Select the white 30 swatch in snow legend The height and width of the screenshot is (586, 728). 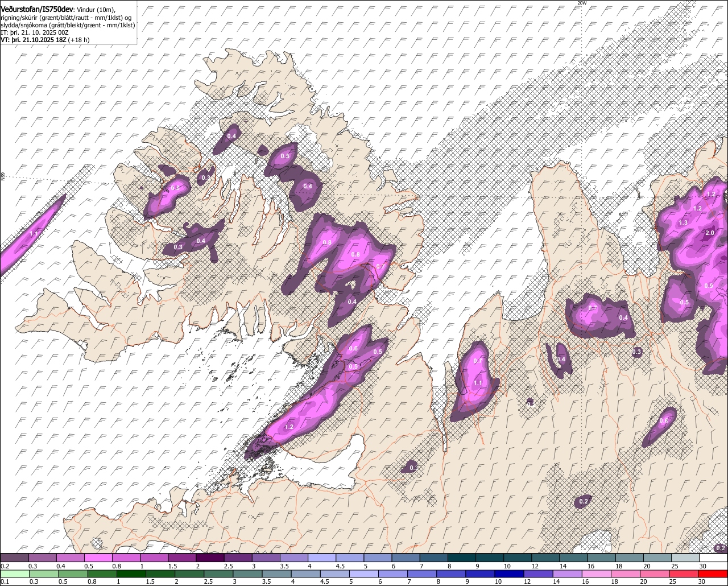tap(713, 558)
